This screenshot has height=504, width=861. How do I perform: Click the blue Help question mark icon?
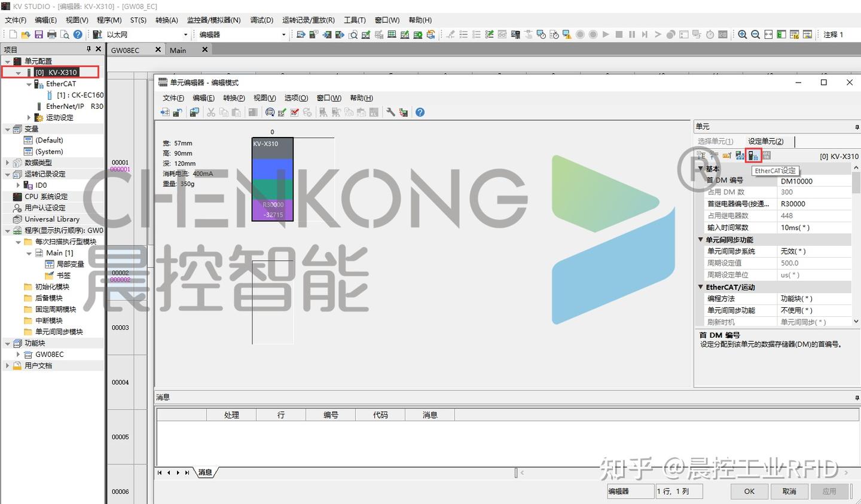pyautogui.click(x=420, y=112)
